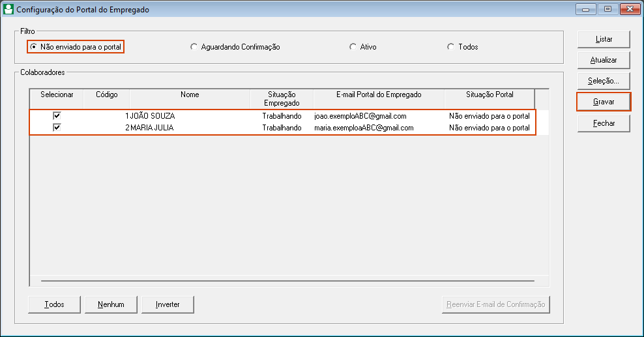Image resolution: width=644 pixels, height=337 pixels.
Task: Click the Listar button
Action: click(604, 39)
